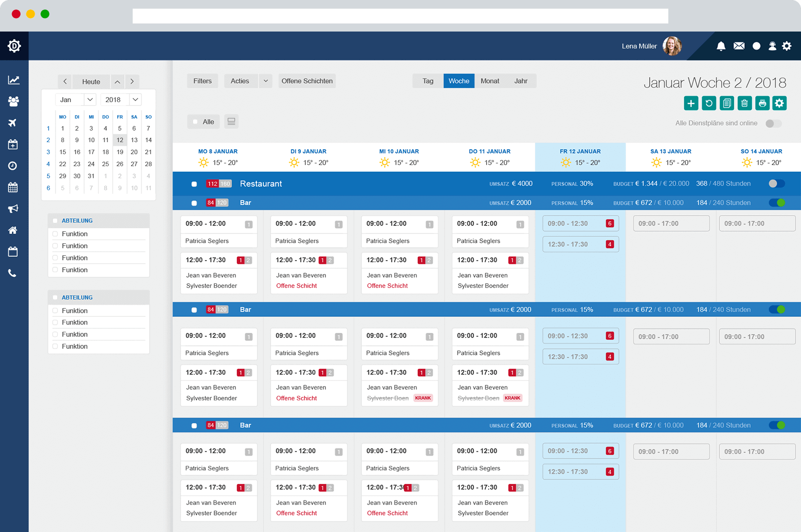Open notifications bell in the header
Viewport: 801px width, 532px height.
click(x=721, y=46)
